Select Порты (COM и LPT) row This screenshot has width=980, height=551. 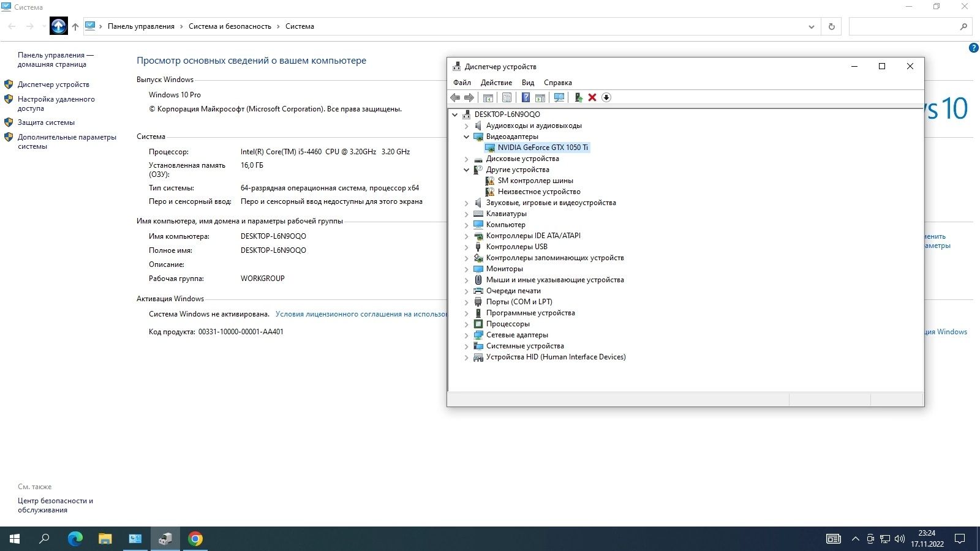point(519,302)
